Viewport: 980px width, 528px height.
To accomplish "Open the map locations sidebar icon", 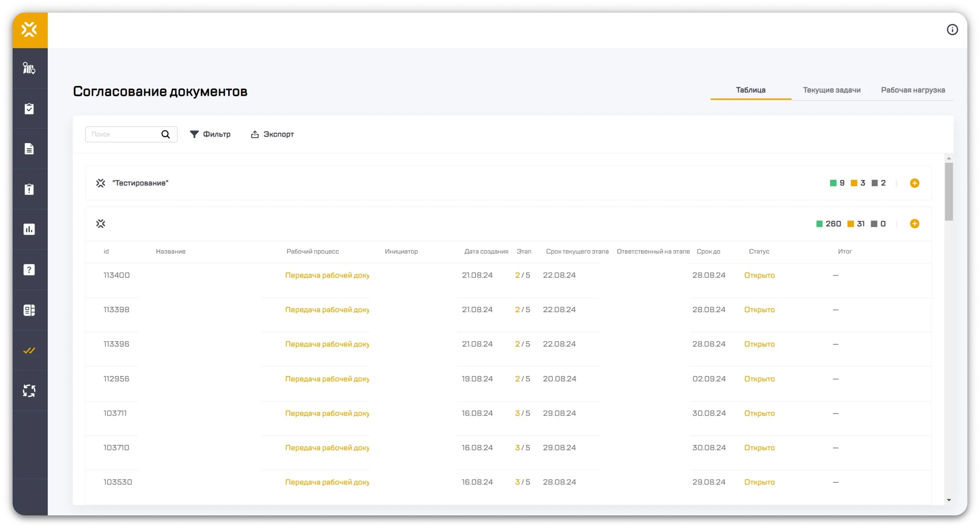I will [29, 68].
